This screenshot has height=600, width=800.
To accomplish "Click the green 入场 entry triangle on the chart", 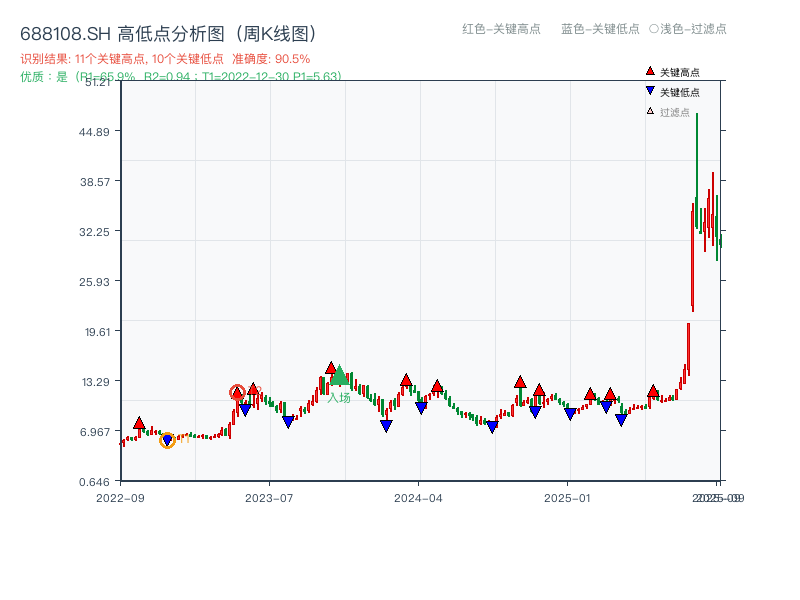I will (338, 378).
